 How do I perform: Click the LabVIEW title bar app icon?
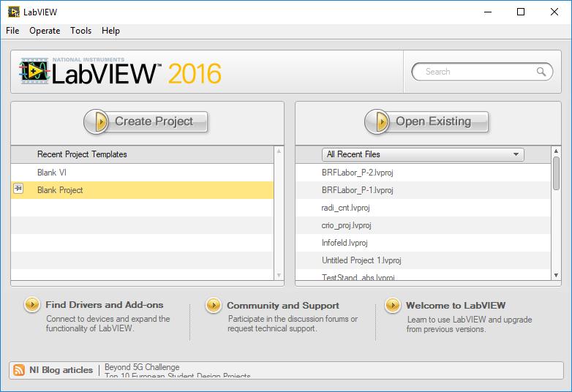(14, 12)
